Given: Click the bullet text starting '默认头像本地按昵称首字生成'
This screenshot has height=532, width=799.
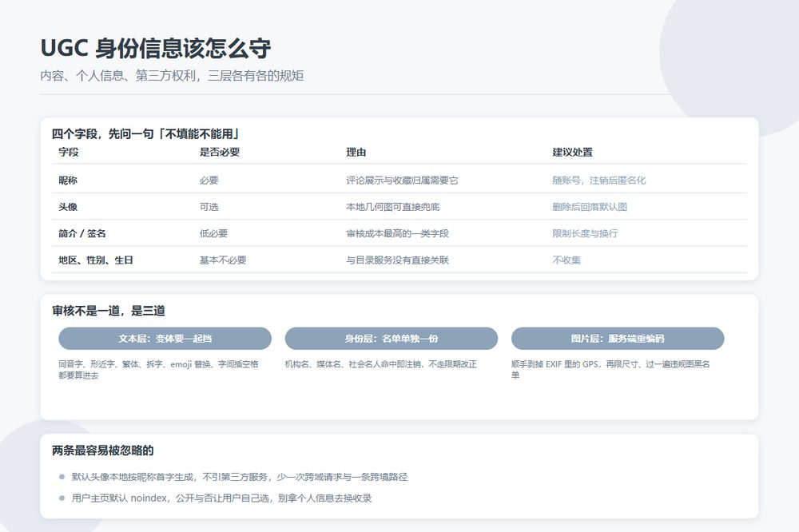Looking at the screenshot, I should pyautogui.click(x=240, y=477).
